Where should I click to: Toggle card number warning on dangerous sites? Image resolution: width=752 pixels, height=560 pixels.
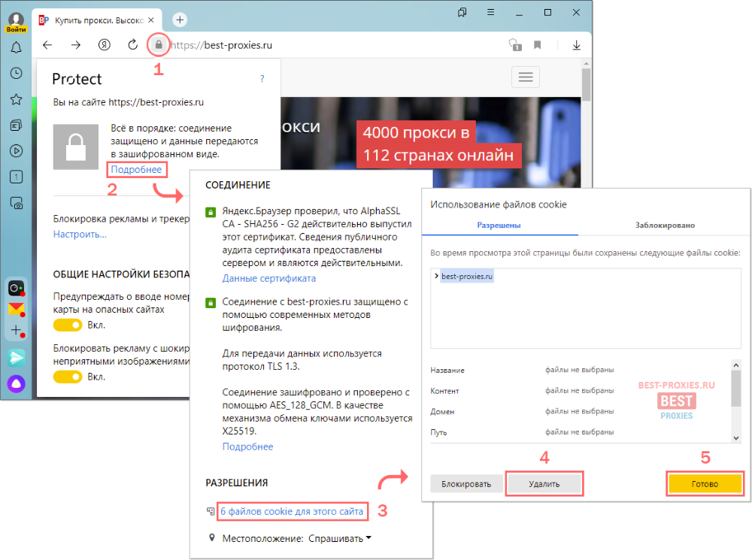[68, 325]
